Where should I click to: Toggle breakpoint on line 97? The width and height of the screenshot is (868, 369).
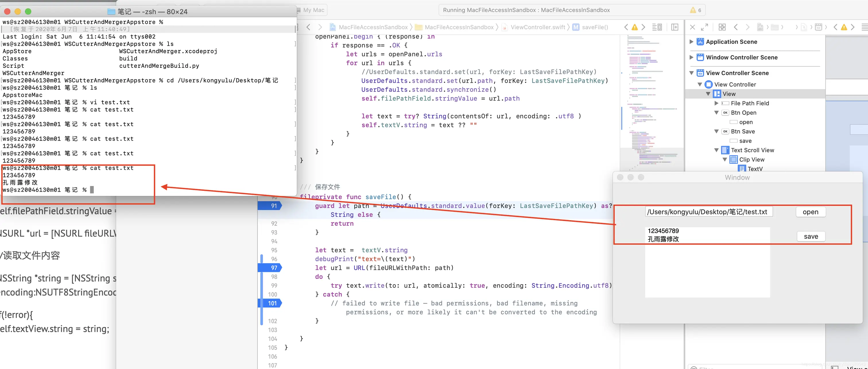(270, 268)
